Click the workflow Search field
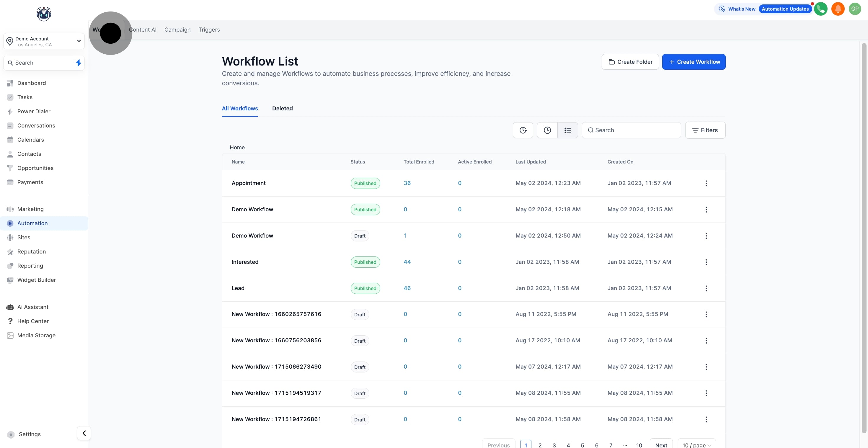The image size is (868, 448). coord(631,130)
